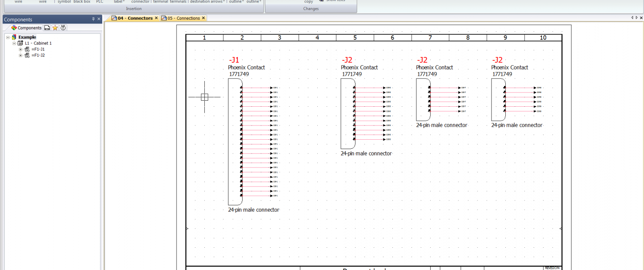Insert a symbol from the ribbon
The width and height of the screenshot is (644, 270).
(64, 2)
